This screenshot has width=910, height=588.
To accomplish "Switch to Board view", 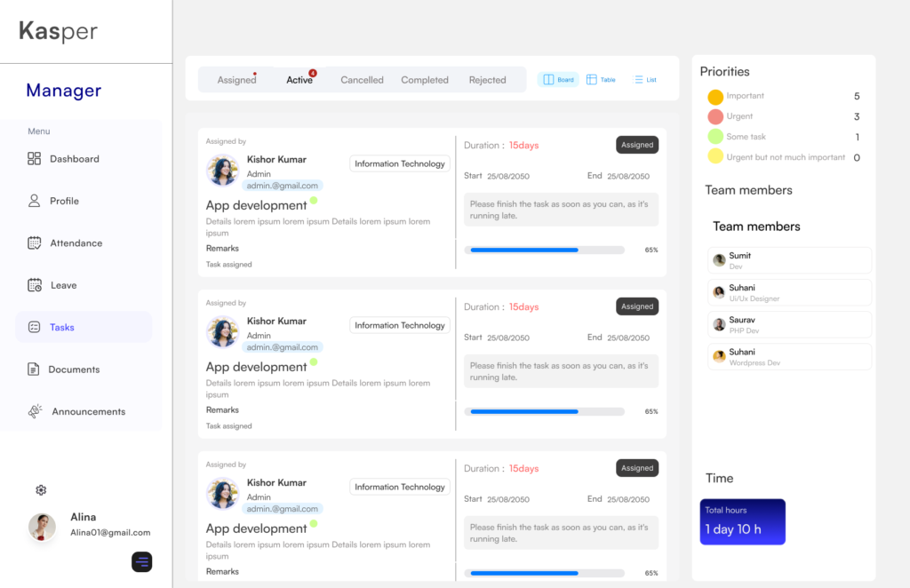I will 558,80.
